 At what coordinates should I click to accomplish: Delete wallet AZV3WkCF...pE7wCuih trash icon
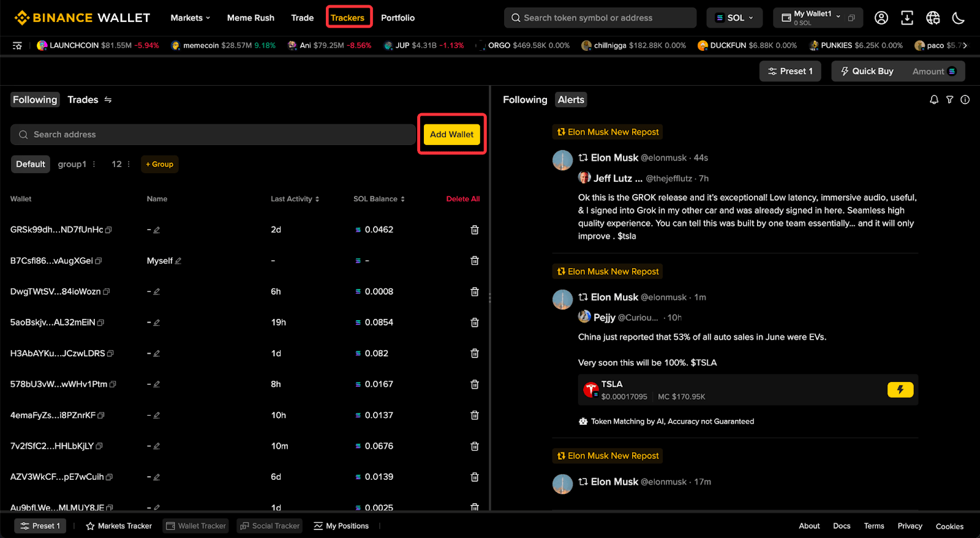474,477
